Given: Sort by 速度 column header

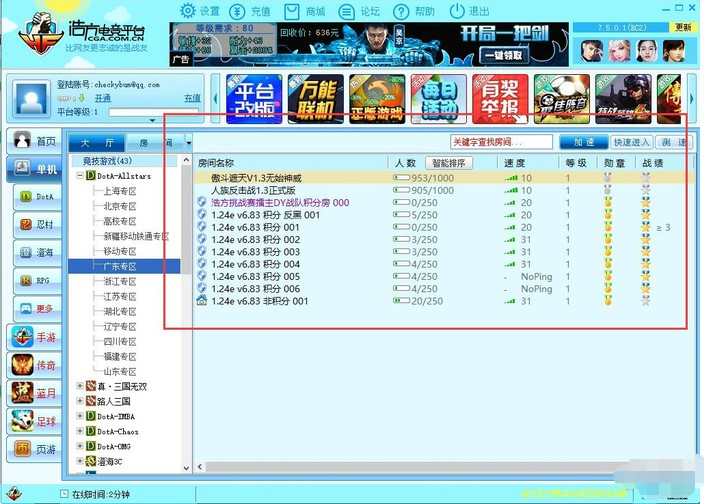Looking at the screenshot, I should [x=515, y=163].
